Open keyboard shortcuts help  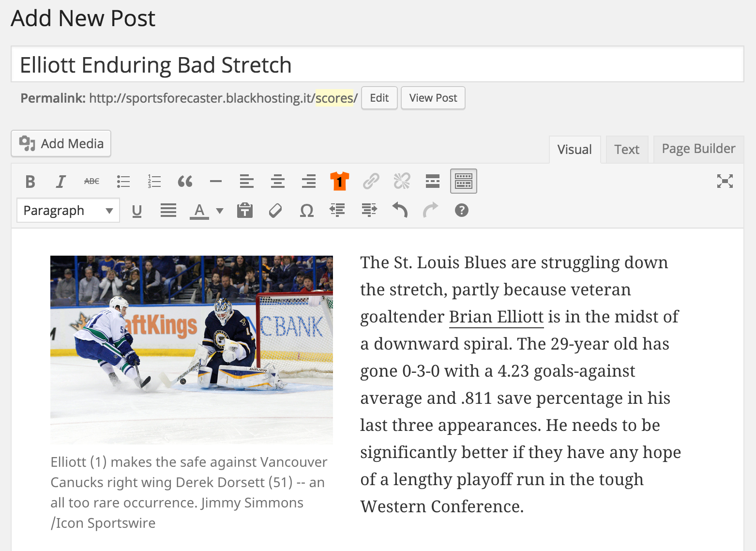coord(462,211)
